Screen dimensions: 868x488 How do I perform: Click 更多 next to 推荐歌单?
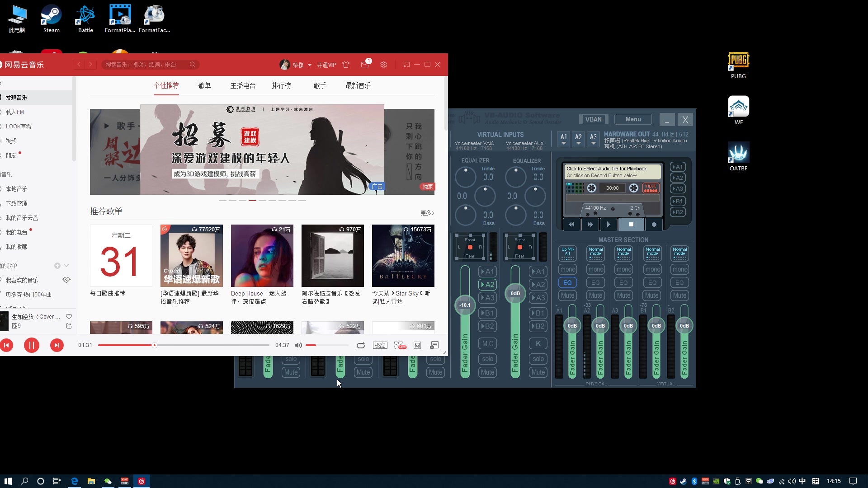(427, 213)
